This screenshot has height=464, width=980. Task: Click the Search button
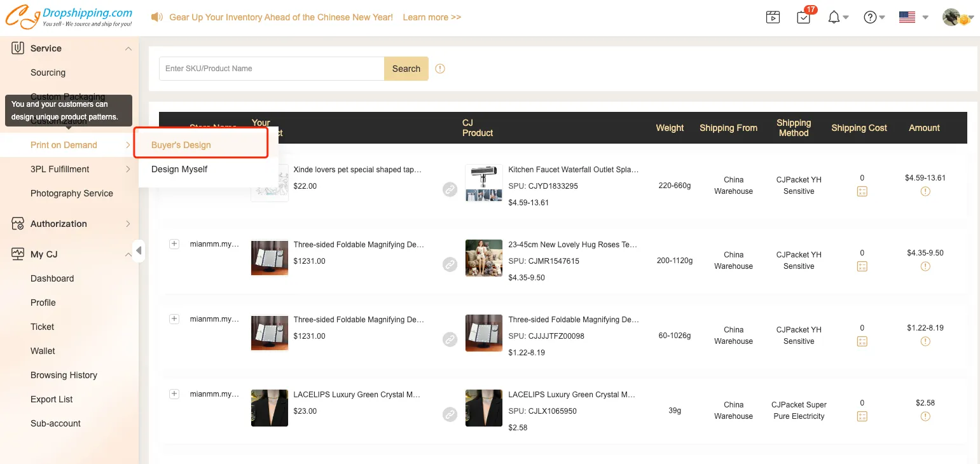click(x=406, y=69)
